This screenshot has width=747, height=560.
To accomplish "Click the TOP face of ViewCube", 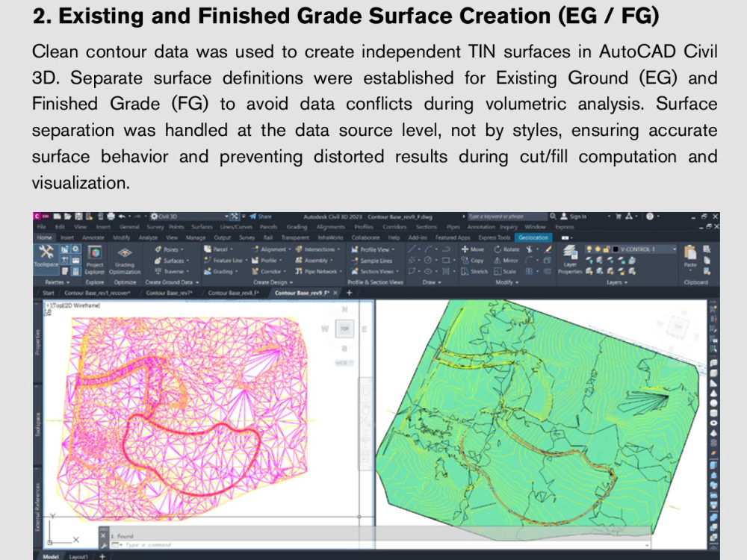I will pyautogui.click(x=344, y=329).
